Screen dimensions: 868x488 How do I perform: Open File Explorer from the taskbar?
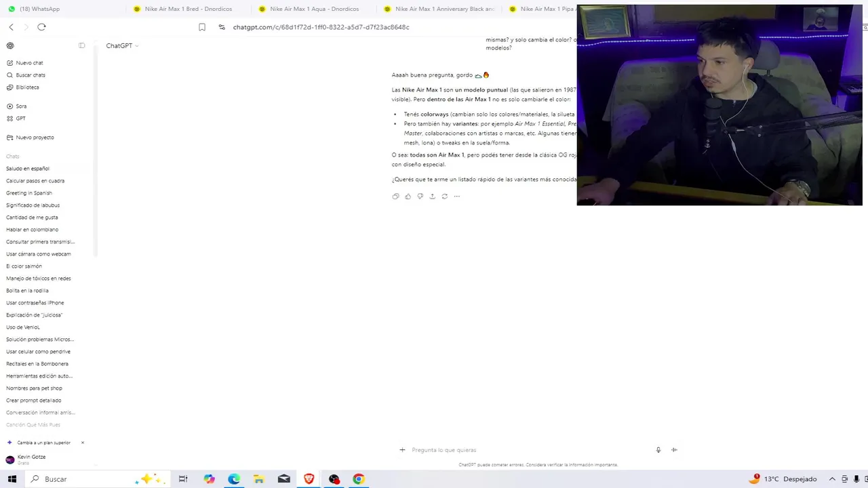coord(259,479)
